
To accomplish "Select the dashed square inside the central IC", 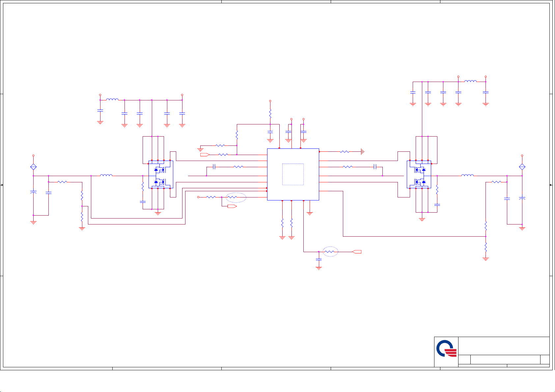I will [293, 174].
